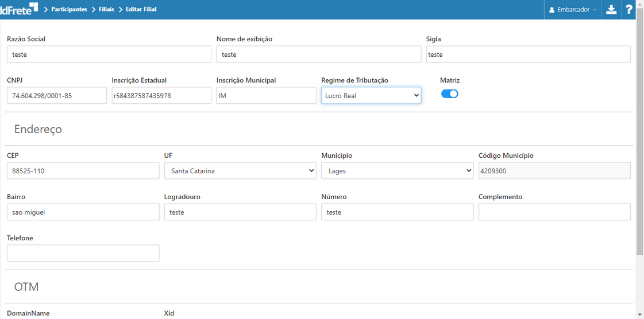This screenshot has height=319, width=644.
Task: Click the download icon in header
Action: tap(611, 10)
